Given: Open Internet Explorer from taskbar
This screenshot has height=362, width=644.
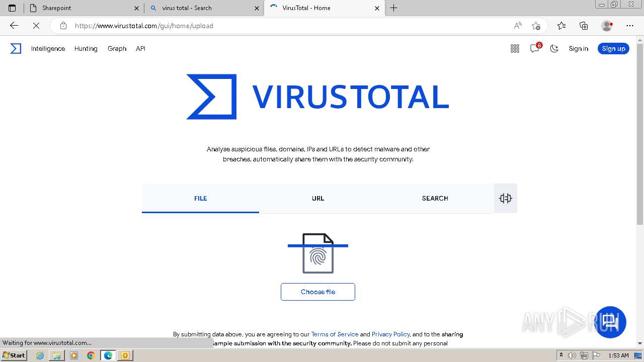Looking at the screenshot, I should pos(40,355).
